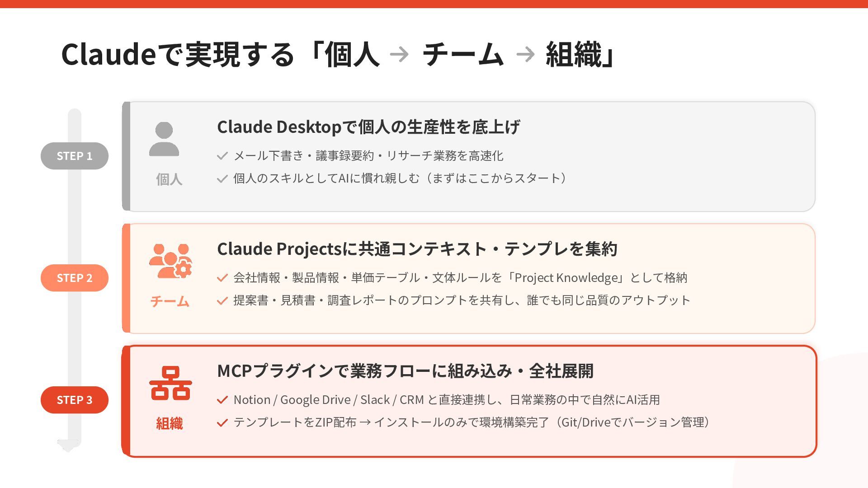Click the second gray arrow before 組織
868x488 pixels.
point(525,55)
